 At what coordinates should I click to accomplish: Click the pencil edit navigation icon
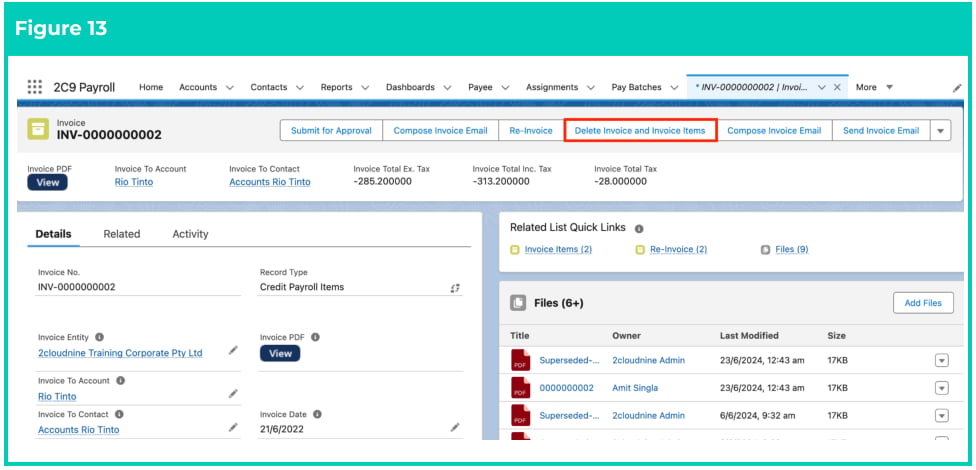pyautogui.click(x=957, y=88)
